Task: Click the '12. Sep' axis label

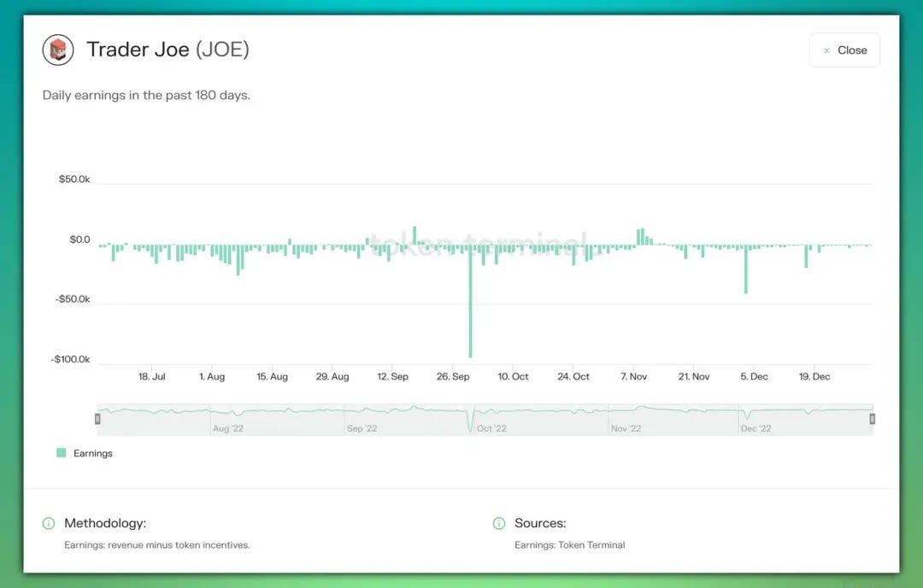Action: [x=392, y=376]
